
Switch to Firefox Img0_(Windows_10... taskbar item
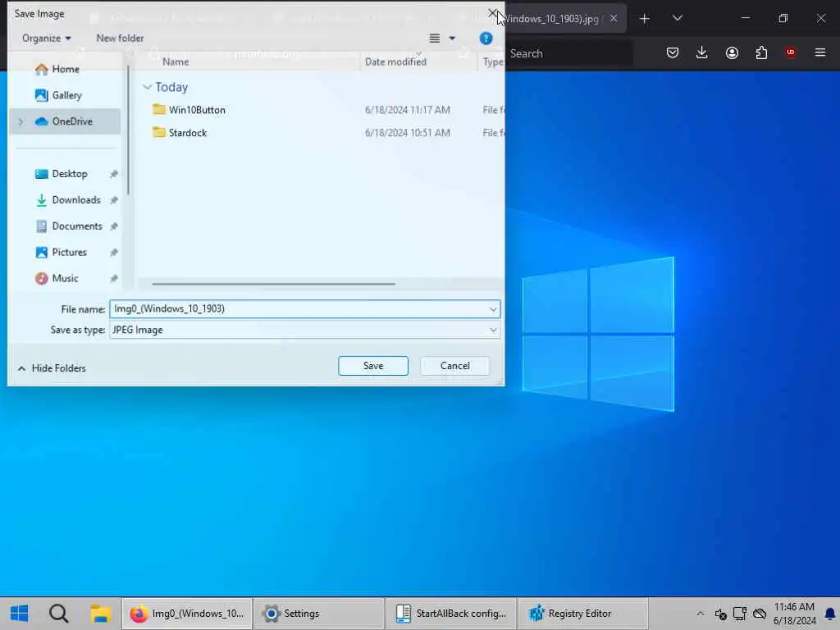pos(187,614)
